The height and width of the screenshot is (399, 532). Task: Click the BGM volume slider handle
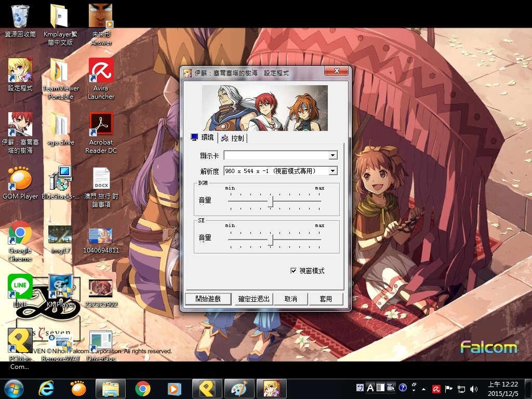click(270, 201)
